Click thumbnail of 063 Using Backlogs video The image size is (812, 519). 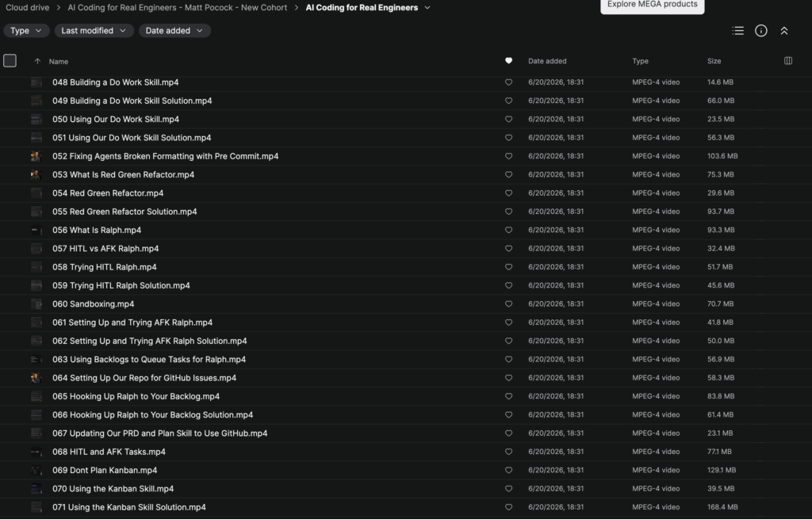coord(36,359)
